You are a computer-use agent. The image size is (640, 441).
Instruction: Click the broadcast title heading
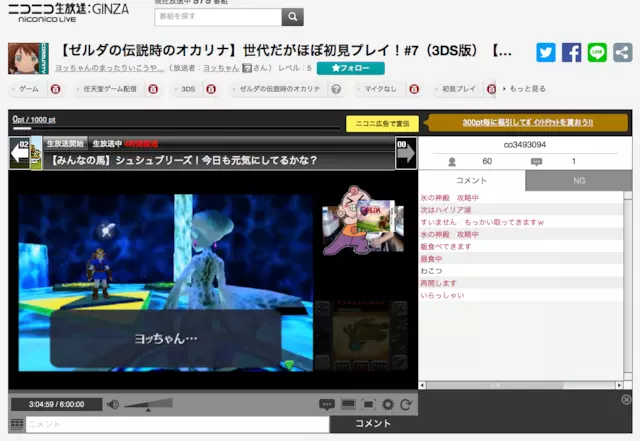click(x=286, y=51)
